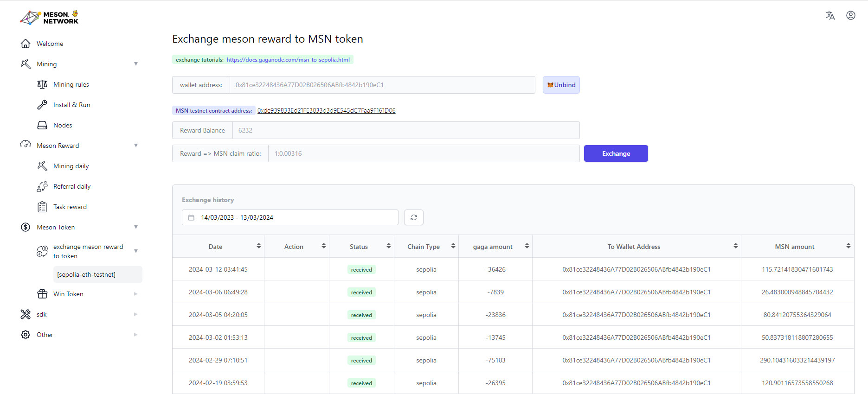Image resolution: width=868 pixels, height=394 pixels.
Task: Sort by MSN amount arrows
Action: (849, 246)
